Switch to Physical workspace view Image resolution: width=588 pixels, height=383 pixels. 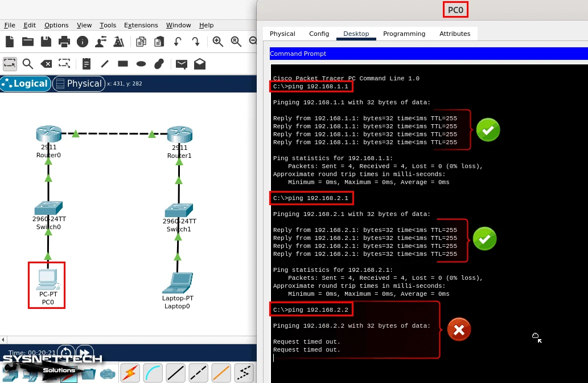click(79, 84)
